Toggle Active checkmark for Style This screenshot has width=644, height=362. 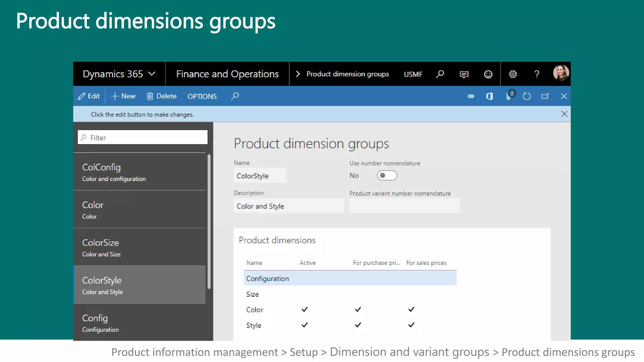(304, 325)
